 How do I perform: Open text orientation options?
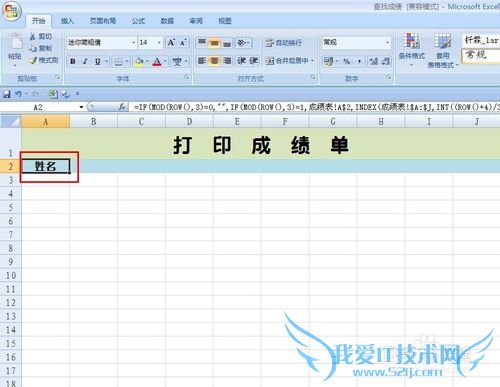tap(243, 43)
